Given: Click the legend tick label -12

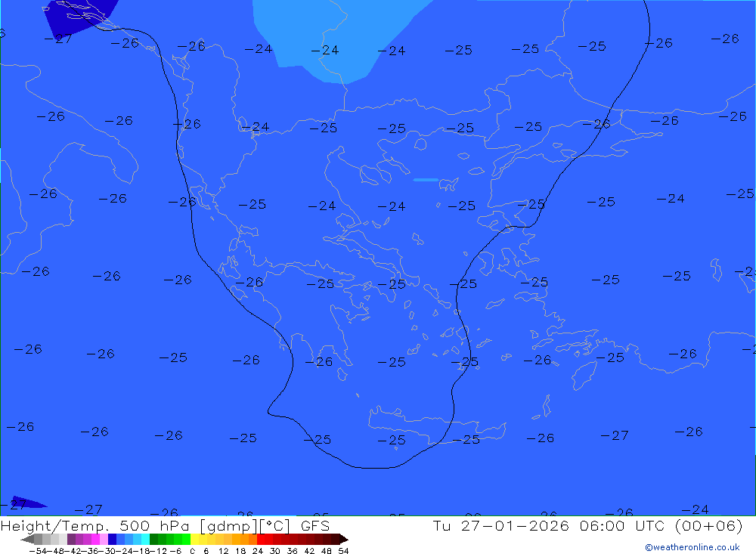Looking at the screenshot, I should coord(158,551).
